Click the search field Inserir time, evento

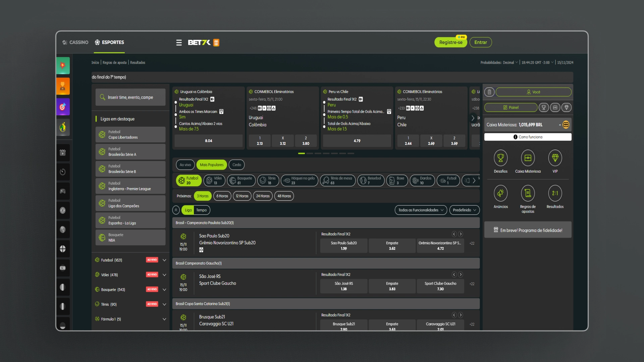coord(130,97)
